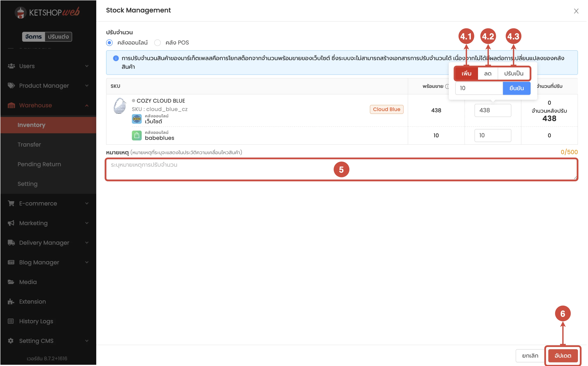Open the Transfer submenu item
588x366 pixels.
(x=29, y=145)
